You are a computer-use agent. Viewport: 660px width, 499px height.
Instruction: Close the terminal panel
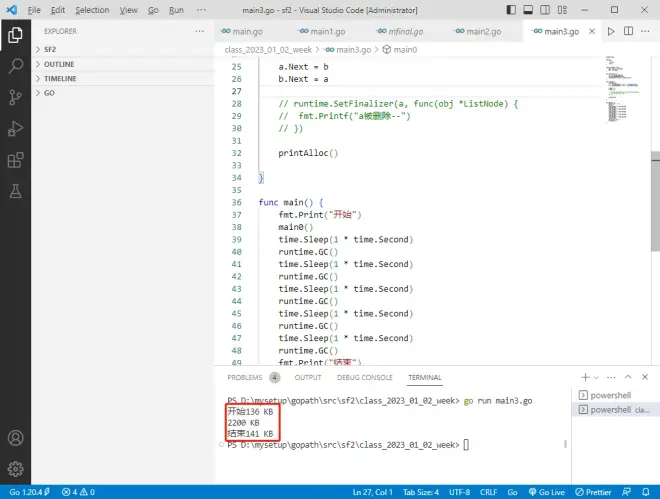tap(645, 377)
